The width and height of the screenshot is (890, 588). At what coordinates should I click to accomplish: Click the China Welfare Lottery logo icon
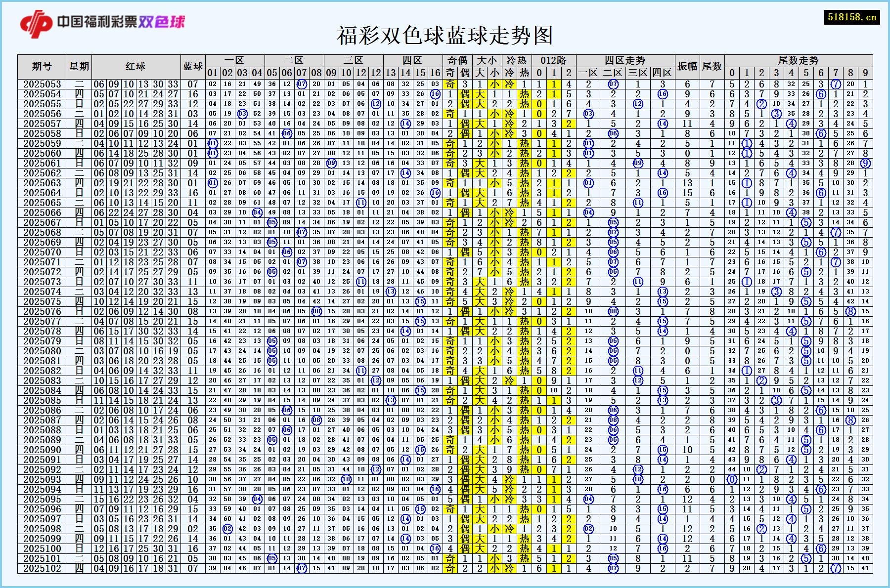click(x=36, y=22)
